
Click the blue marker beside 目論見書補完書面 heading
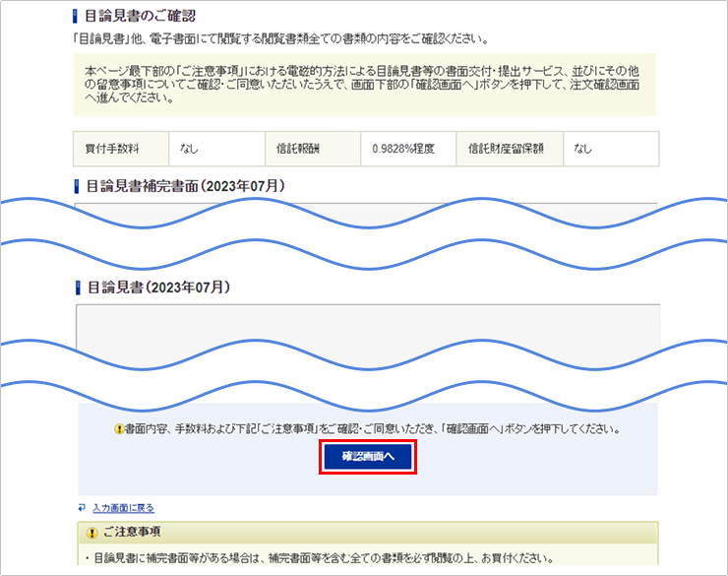77,185
